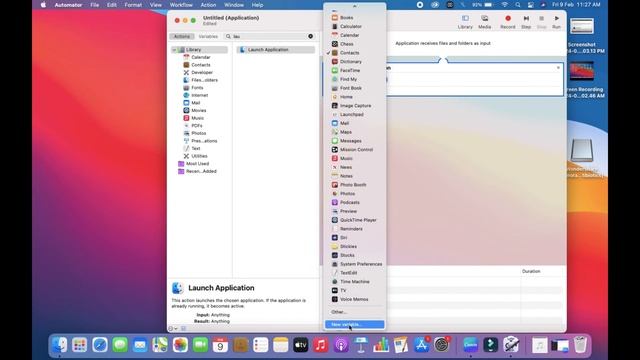Toggle the Library toolbar button
The height and width of the screenshot is (360, 640).
pyautogui.click(x=465, y=22)
